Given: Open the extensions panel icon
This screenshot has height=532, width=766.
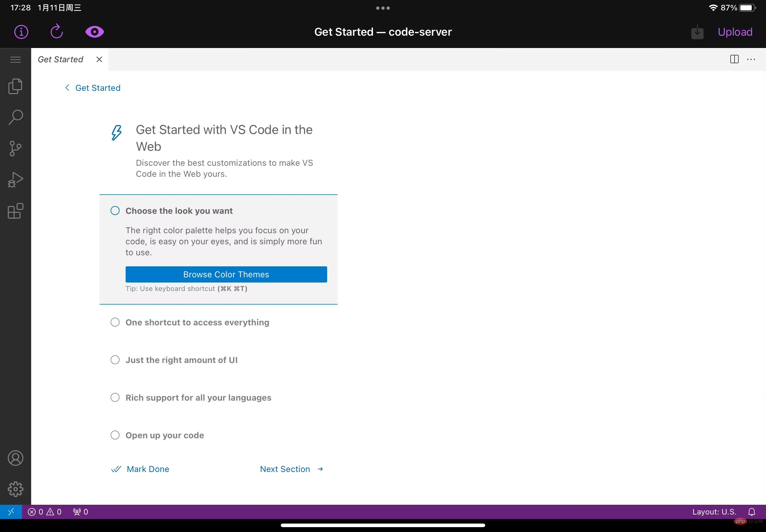Looking at the screenshot, I should pos(15,210).
